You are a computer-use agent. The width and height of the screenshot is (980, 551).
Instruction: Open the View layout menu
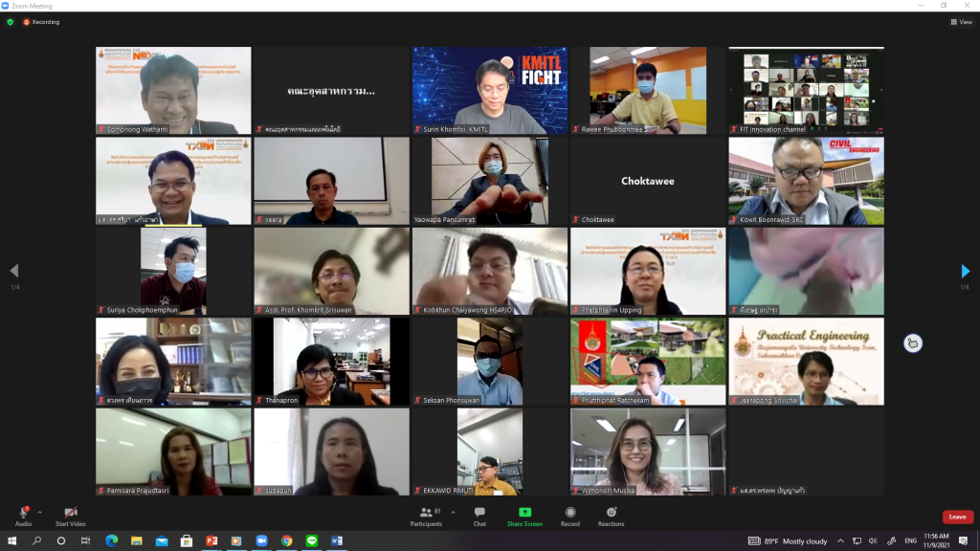pyautogui.click(x=960, y=22)
